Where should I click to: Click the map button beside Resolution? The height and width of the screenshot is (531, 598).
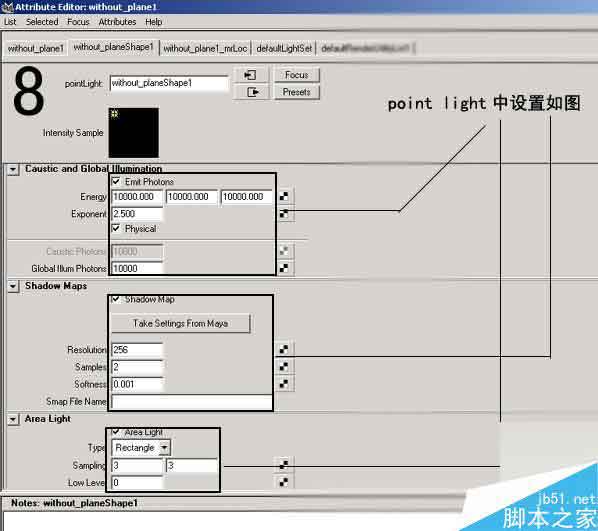(x=284, y=349)
